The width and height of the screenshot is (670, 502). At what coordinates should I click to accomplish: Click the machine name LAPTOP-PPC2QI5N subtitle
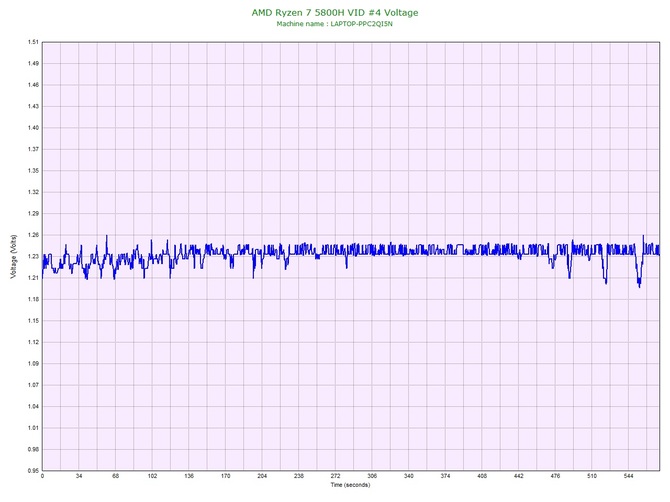(x=335, y=24)
